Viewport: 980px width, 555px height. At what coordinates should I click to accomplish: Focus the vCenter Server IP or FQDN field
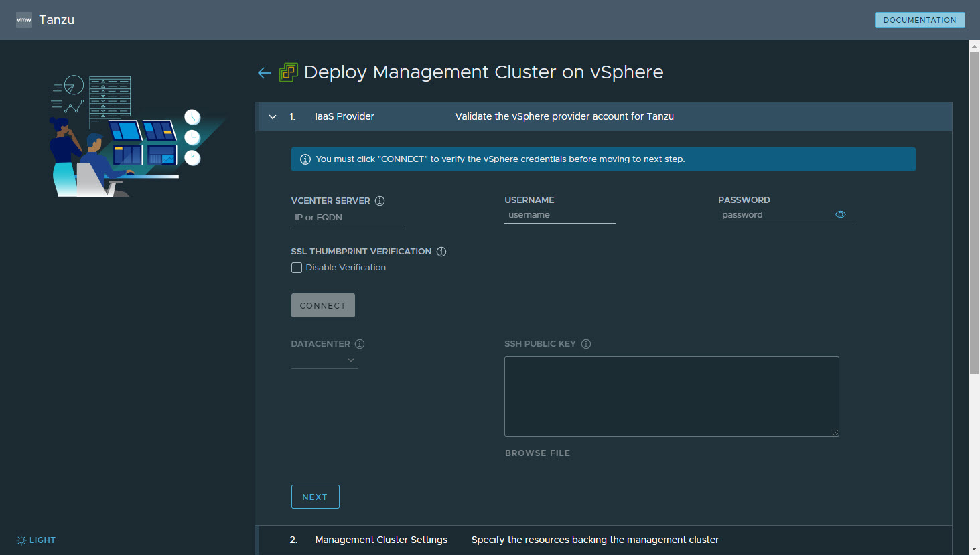[x=347, y=218]
